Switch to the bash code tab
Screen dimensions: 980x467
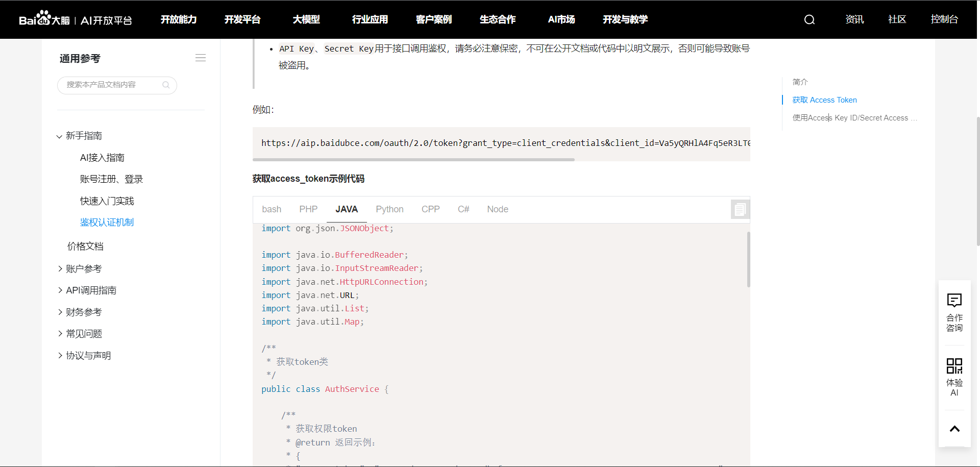[272, 209]
